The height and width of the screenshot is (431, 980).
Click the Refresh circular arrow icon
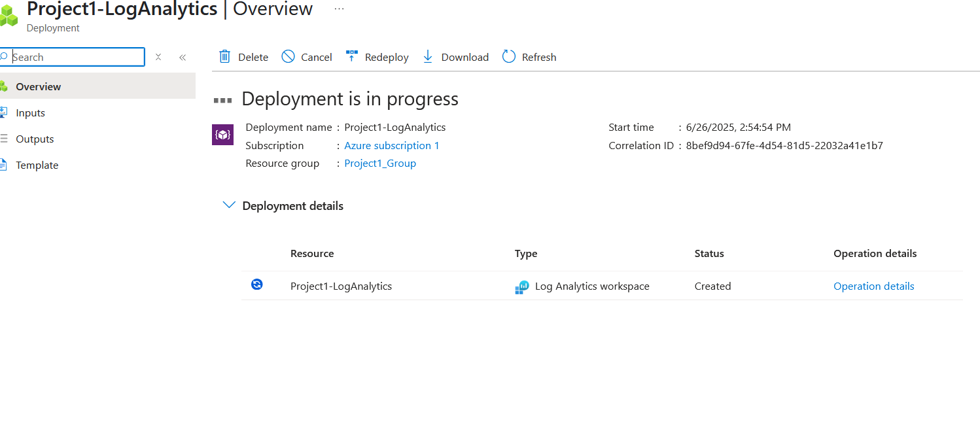(x=509, y=57)
